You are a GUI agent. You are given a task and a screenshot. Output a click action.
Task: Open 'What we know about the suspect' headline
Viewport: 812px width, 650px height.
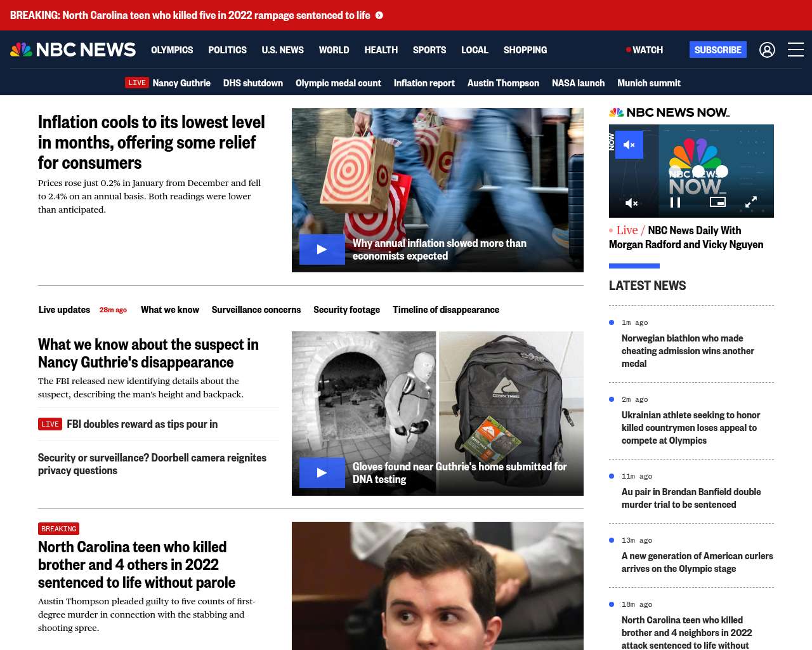coord(148,353)
